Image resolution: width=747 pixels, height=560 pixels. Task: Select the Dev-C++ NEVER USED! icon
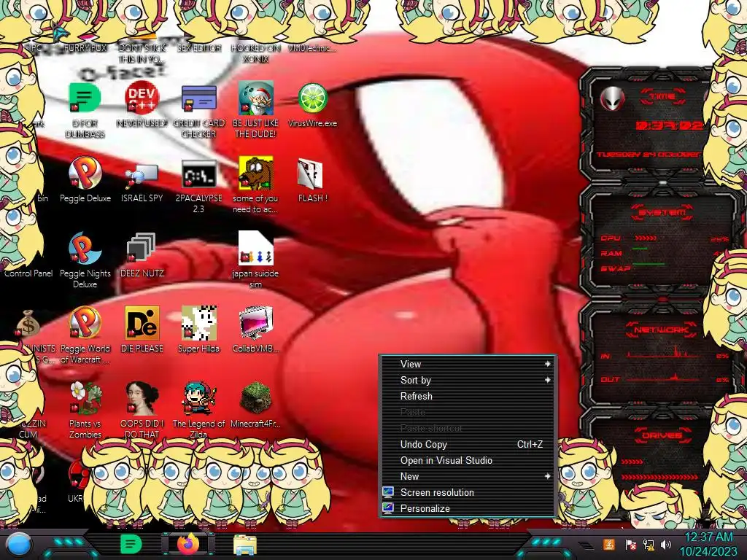coord(142,98)
